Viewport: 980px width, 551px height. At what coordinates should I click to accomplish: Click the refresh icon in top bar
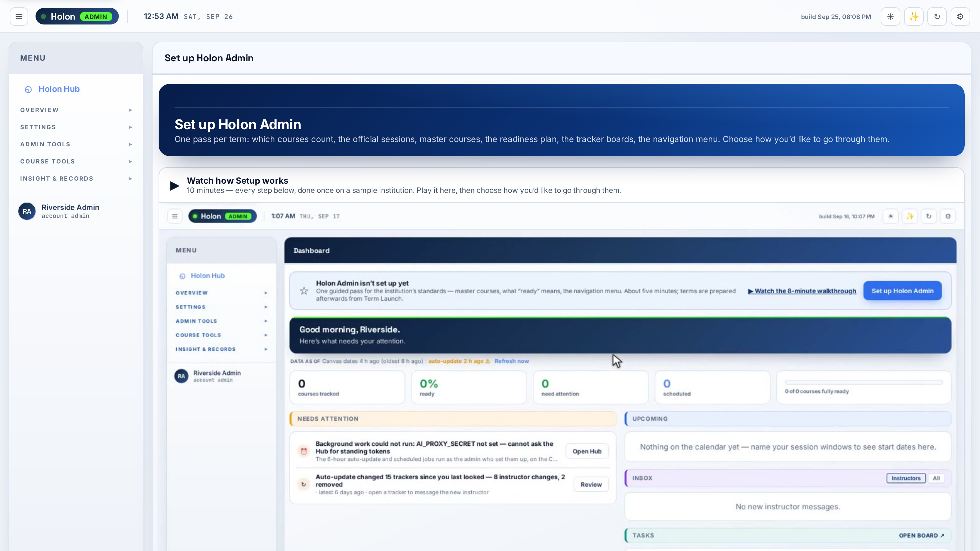937,17
